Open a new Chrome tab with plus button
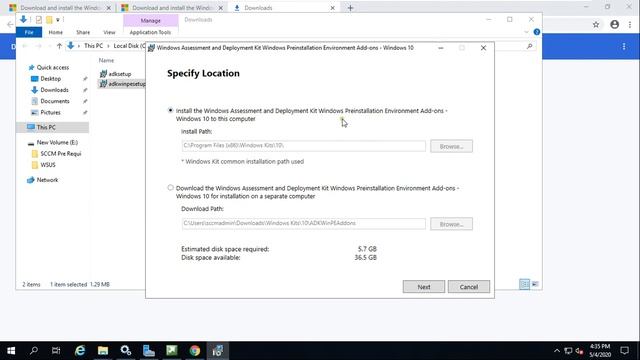The height and width of the screenshot is (360, 640). pos(350,8)
